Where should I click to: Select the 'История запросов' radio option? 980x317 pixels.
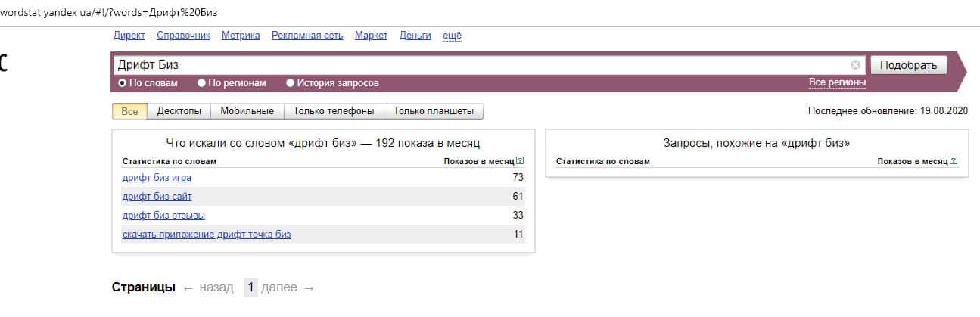click(290, 83)
